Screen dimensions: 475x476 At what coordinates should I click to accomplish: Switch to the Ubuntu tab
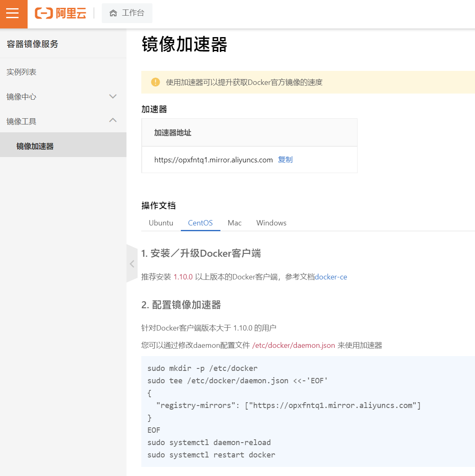(161, 223)
